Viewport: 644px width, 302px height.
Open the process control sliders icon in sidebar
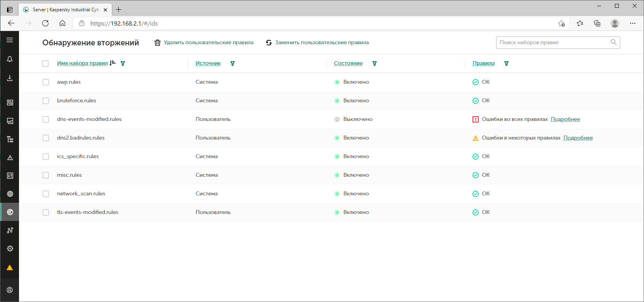click(x=10, y=176)
